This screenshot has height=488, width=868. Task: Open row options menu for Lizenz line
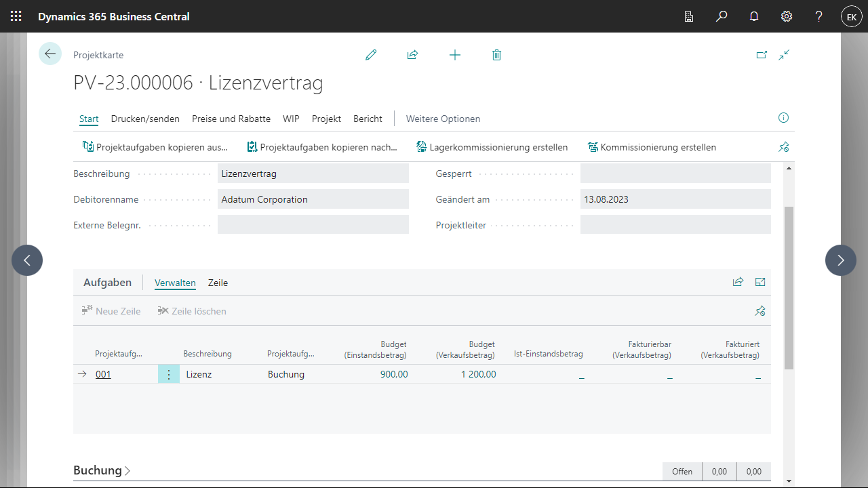pos(169,374)
